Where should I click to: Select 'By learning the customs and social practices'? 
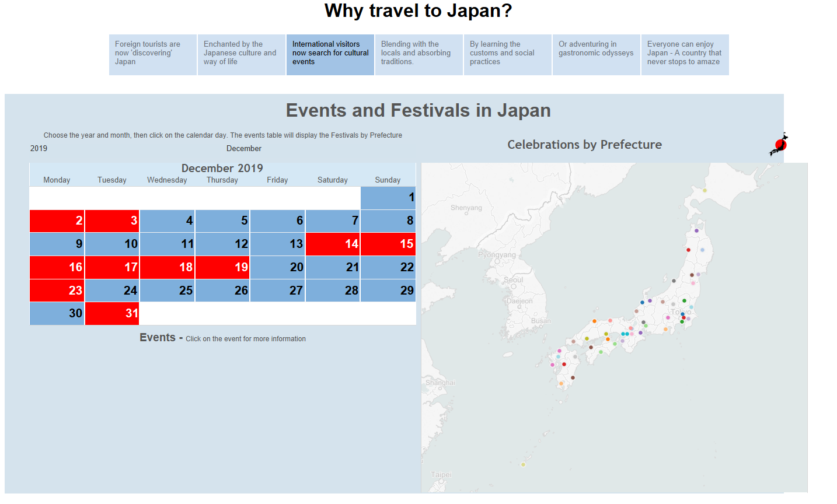click(x=507, y=54)
